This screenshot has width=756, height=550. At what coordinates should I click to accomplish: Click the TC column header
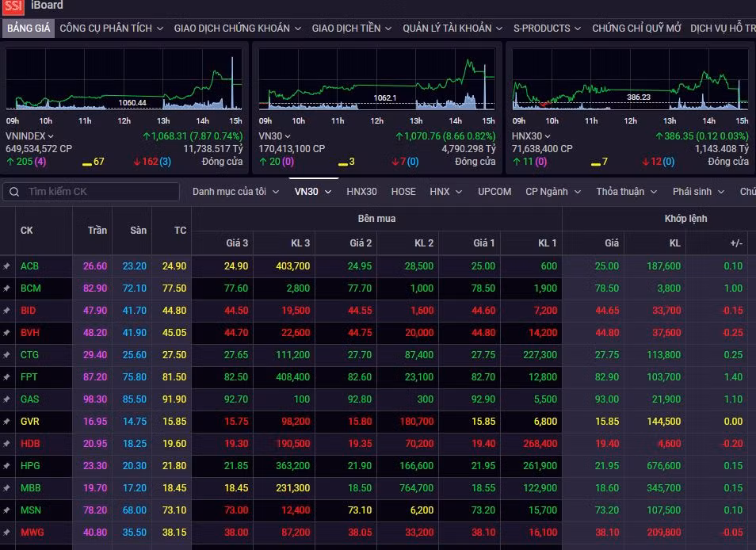(x=181, y=231)
